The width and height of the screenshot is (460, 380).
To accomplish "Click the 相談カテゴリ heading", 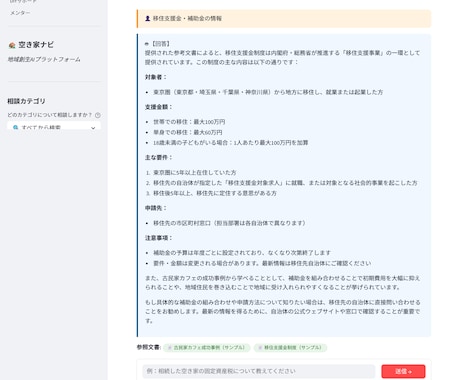I will point(26,101).
